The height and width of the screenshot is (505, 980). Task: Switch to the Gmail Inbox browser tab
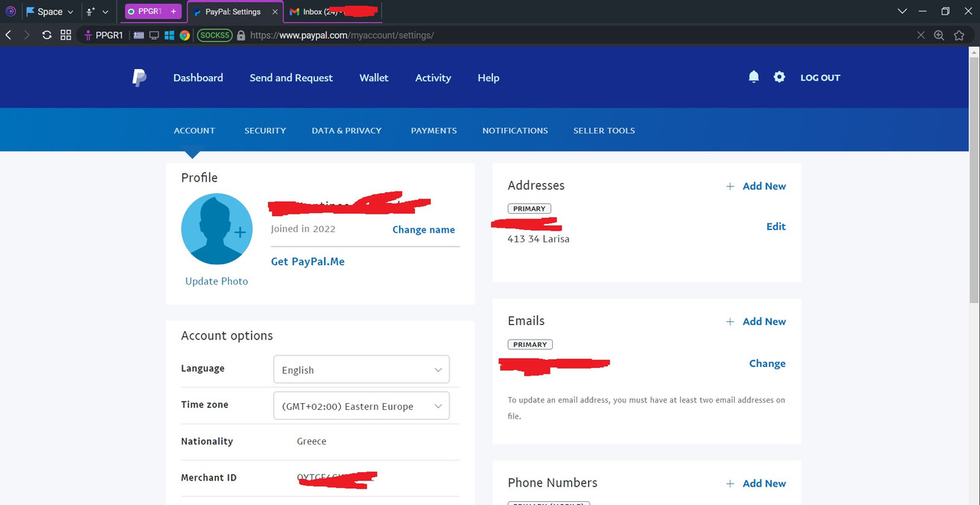332,11
